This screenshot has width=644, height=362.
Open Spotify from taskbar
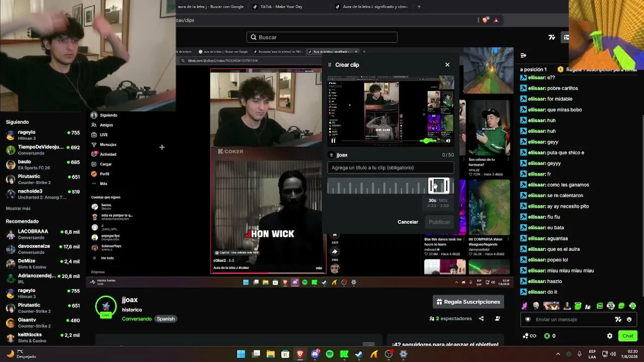pos(330,354)
